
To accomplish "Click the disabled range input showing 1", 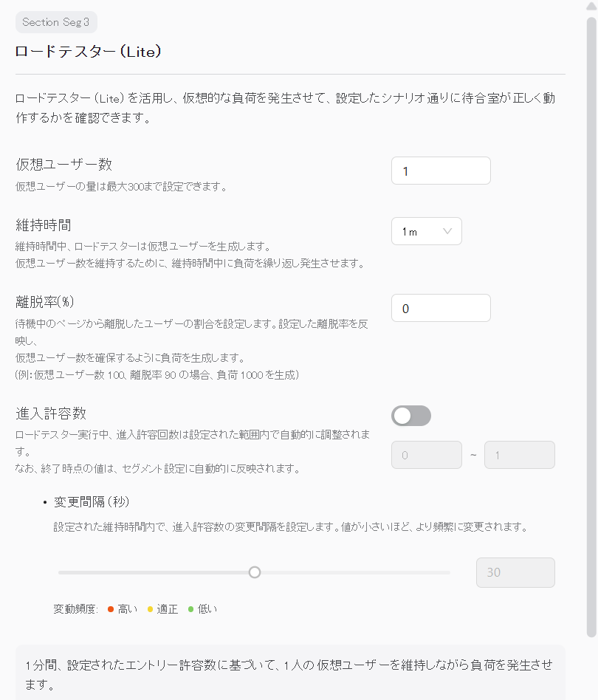I will coord(519,455).
